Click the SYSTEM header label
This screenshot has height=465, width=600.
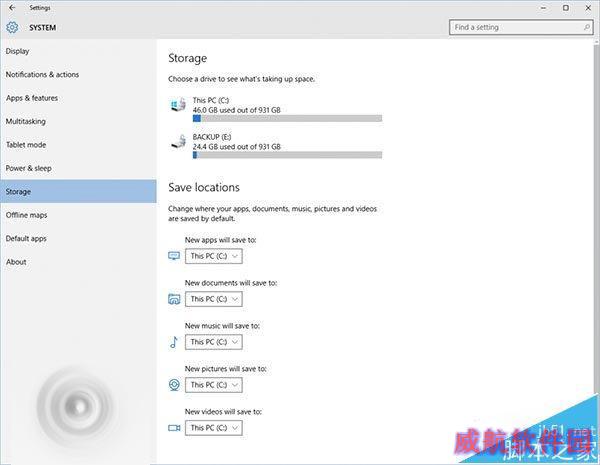(42, 28)
